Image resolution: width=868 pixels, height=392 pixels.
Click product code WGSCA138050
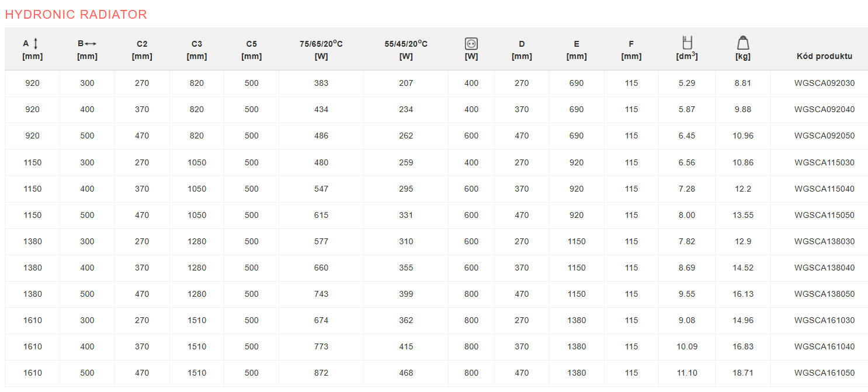(824, 294)
